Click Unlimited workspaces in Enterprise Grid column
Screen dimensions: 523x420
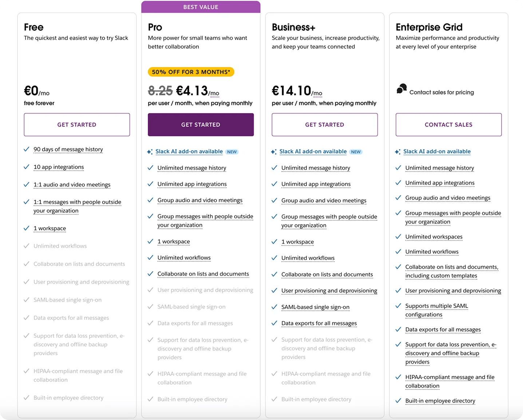point(434,237)
